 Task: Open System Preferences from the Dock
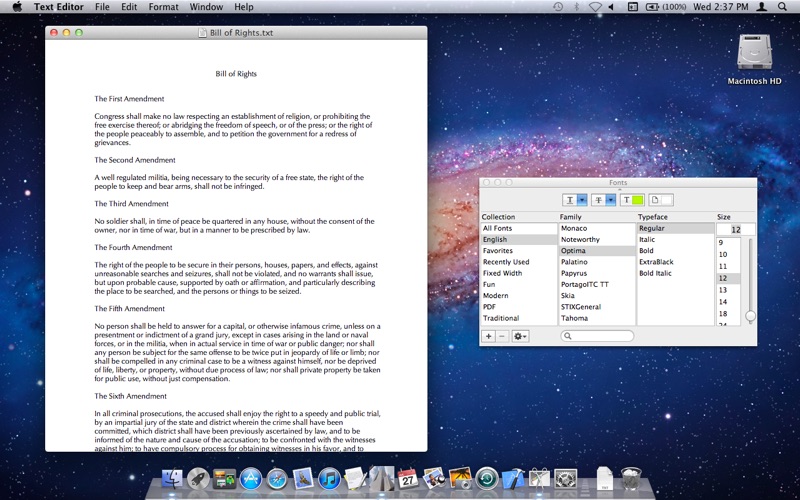pos(565,479)
